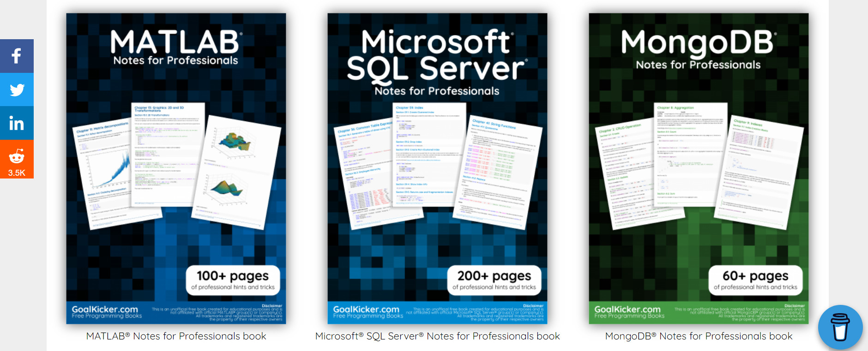
Task: Share on Reddit with 3.5K count
Action: (x=17, y=160)
